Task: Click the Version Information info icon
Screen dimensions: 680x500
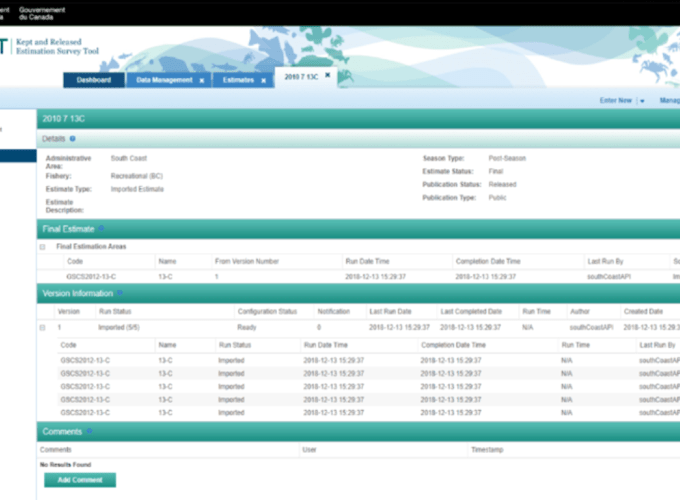Action: (119, 294)
